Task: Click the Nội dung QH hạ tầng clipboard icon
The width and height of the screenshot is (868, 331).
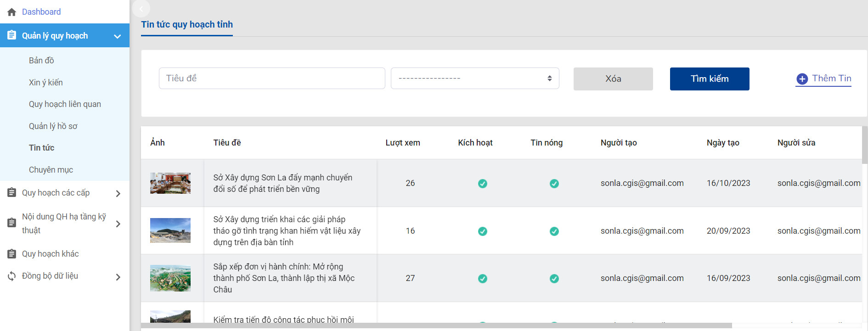Action: click(x=11, y=223)
